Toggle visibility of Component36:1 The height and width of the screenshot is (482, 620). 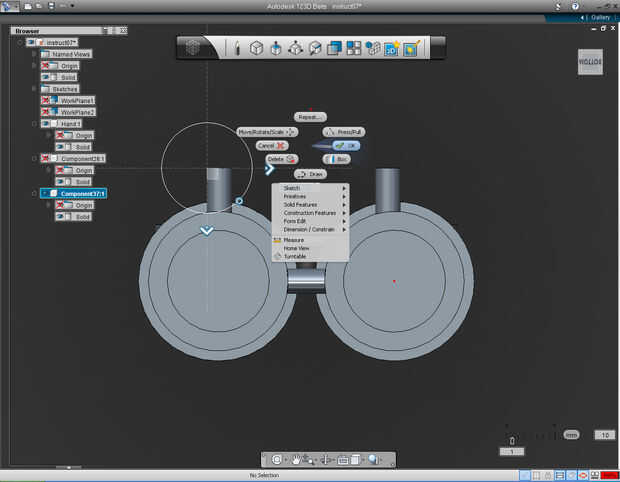(x=46, y=158)
